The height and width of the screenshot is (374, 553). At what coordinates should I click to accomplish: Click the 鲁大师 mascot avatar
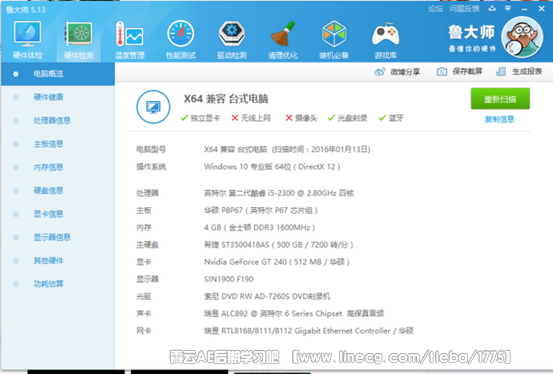(522, 37)
